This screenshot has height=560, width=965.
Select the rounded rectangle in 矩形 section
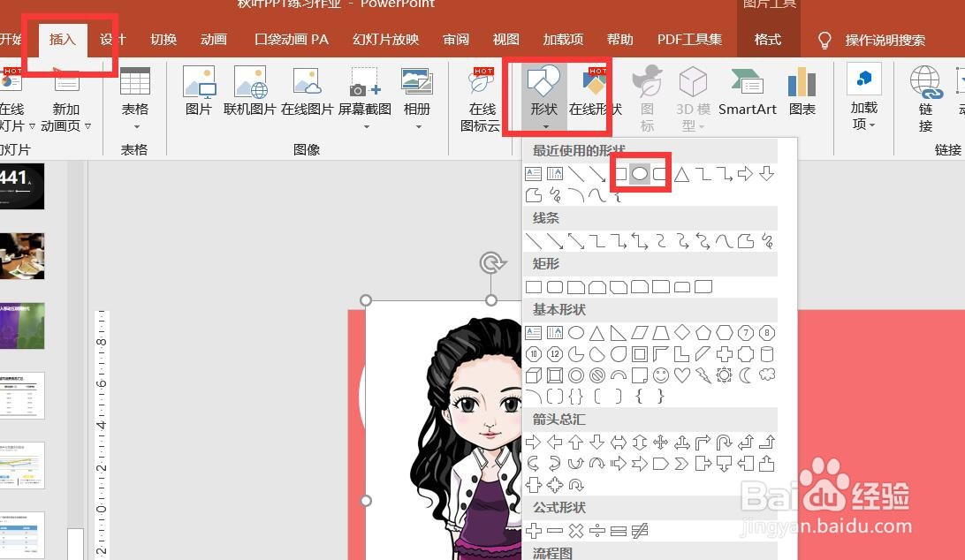point(554,287)
